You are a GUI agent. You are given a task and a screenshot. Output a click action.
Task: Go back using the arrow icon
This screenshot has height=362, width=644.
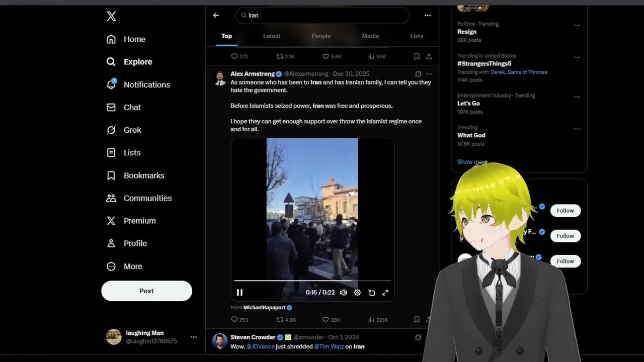tap(216, 16)
